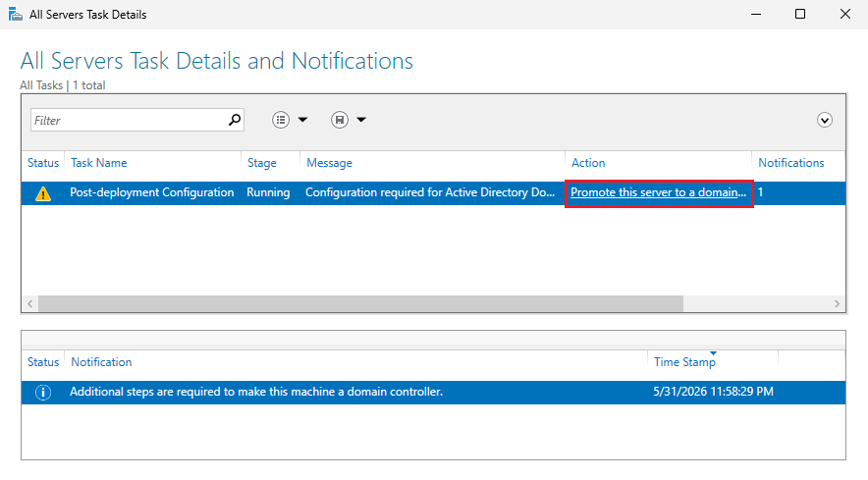The width and height of the screenshot is (868, 480).
Task: Click the Running stage cell
Action: pyautogui.click(x=268, y=192)
